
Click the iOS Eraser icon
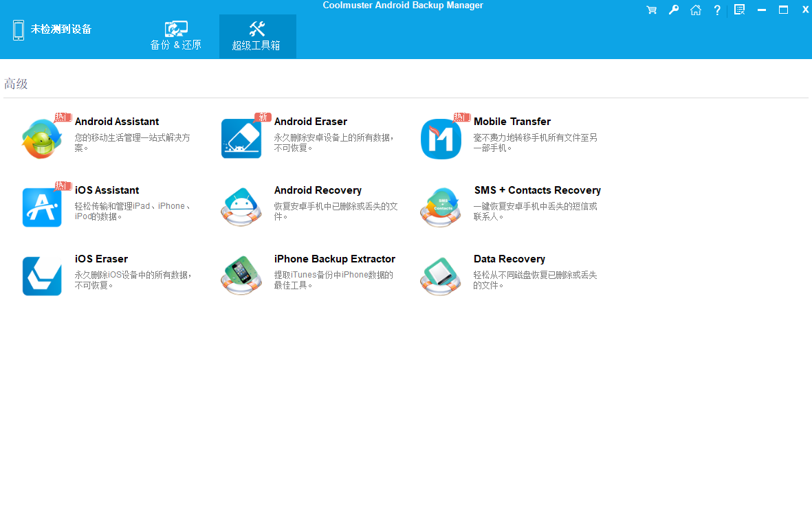click(x=42, y=275)
